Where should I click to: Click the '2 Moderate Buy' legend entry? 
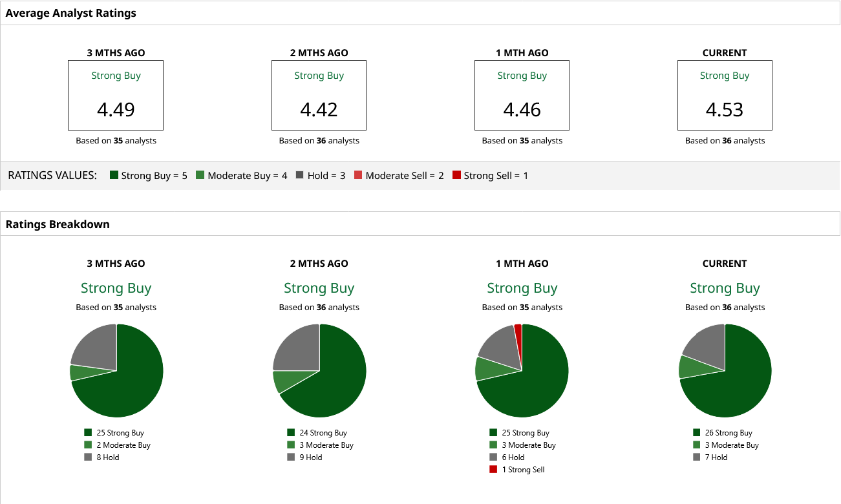point(118,445)
